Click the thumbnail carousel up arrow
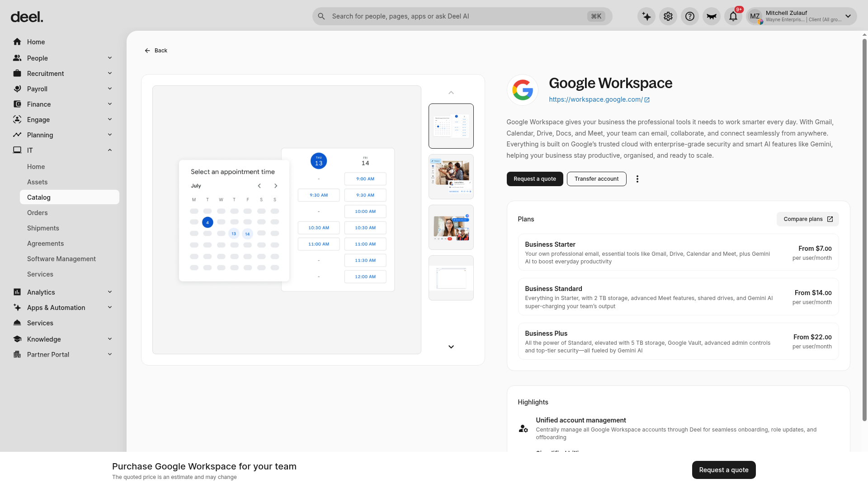 coord(451,93)
